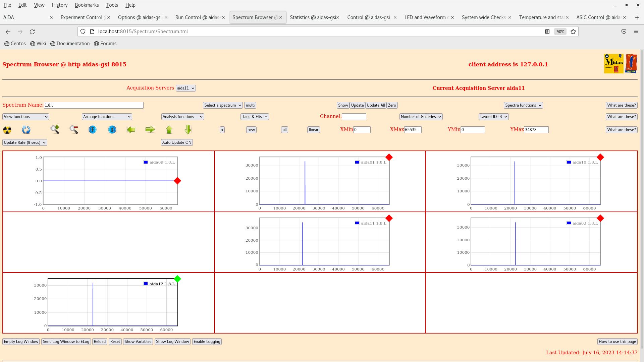Screen dimensions: 644x362
Task: Click the blue double-down-arrow circle icon
Action: 93,129
